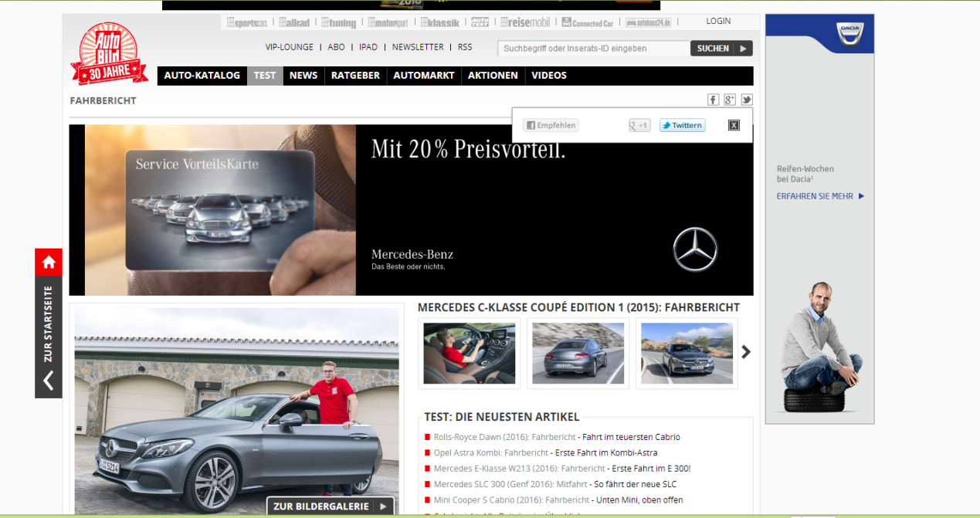Click the ZUR BILDERGALERIE button

(x=331, y=506)
